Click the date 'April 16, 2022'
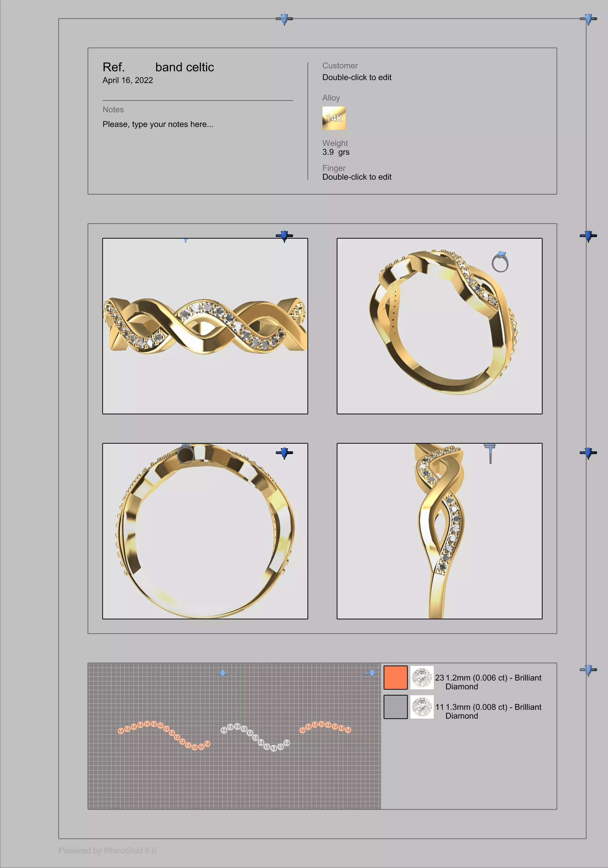The height and width of the screenshot is (868, 608). (128, 80)
